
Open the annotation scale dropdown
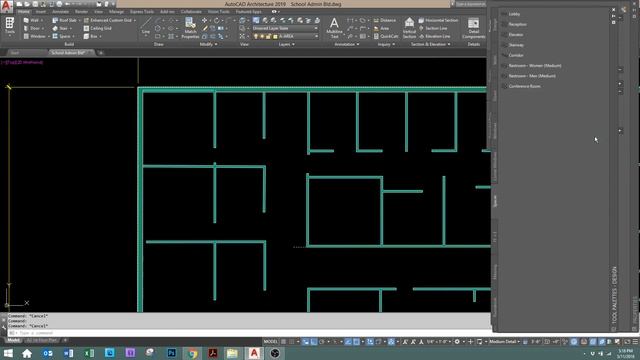tap(438, 342)
